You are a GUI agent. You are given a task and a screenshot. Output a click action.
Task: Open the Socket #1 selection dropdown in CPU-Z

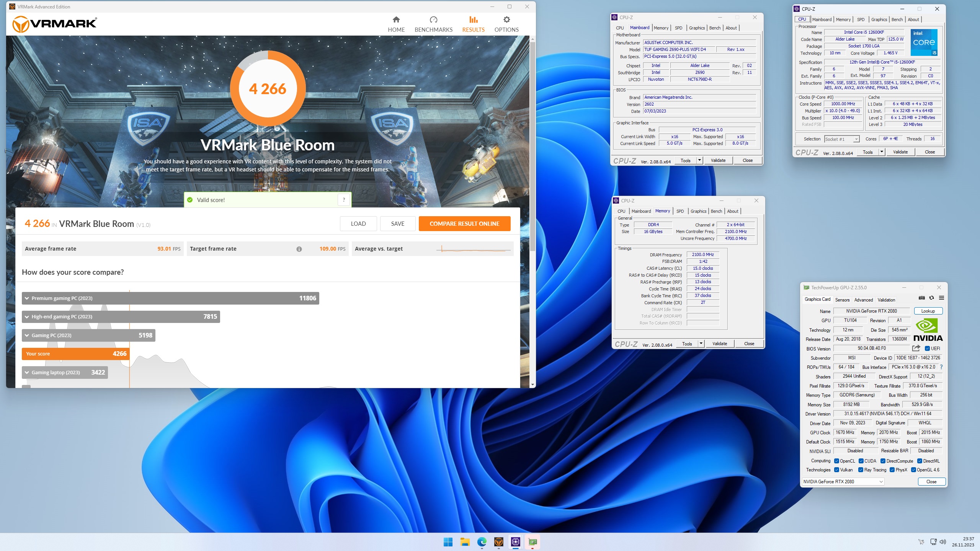click(842, 139)
